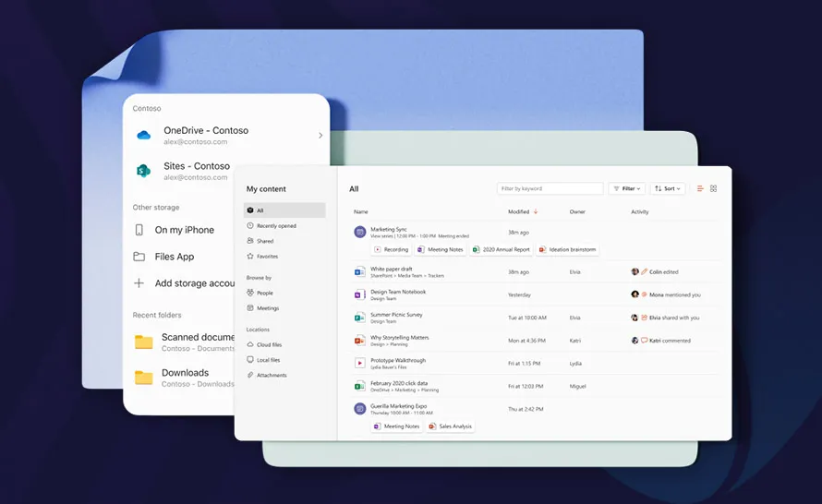822x504 pixels.
Task: Open the Scanned documents folder icon
Action: 144,342
